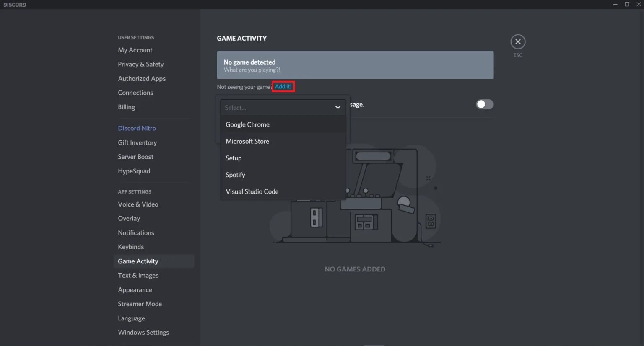Select Game Activity in sidebar

pos(153,261)
